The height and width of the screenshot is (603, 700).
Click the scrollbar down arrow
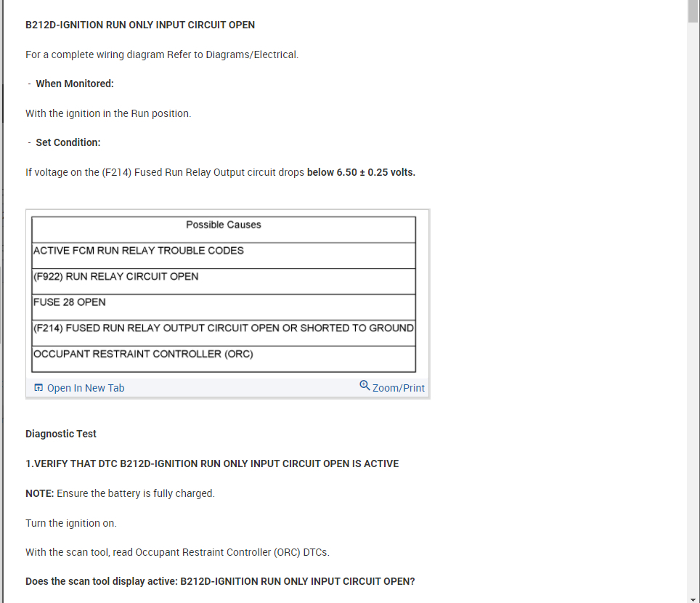[x=693, y=598]
